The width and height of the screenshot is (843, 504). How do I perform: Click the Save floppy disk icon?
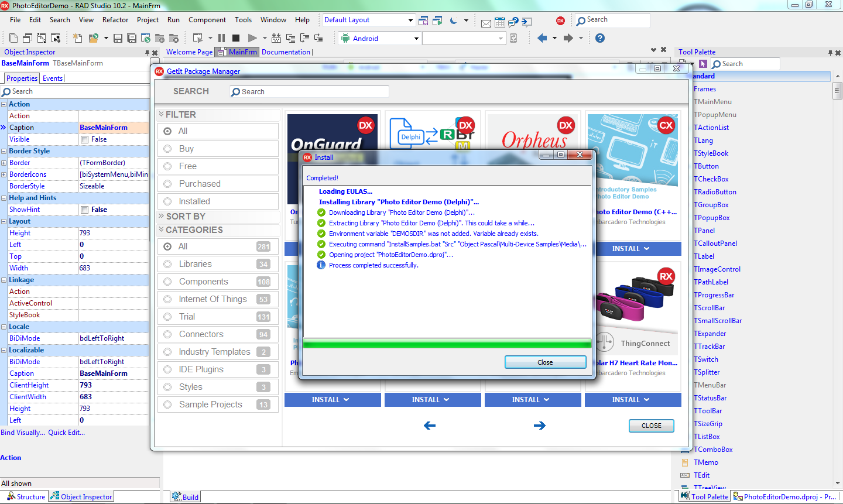(118, 38)
